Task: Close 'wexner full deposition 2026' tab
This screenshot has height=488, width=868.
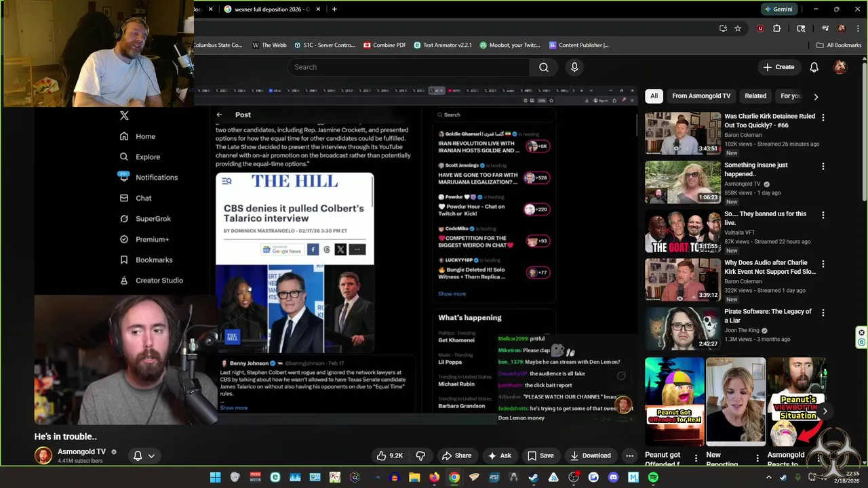Action: click(x=317, y=9)
